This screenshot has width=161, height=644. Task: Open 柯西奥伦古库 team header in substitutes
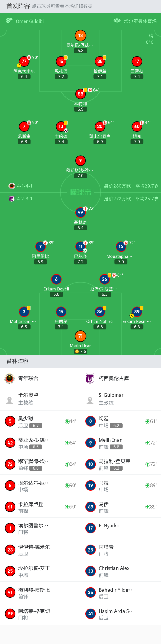[x=114, y=379]
